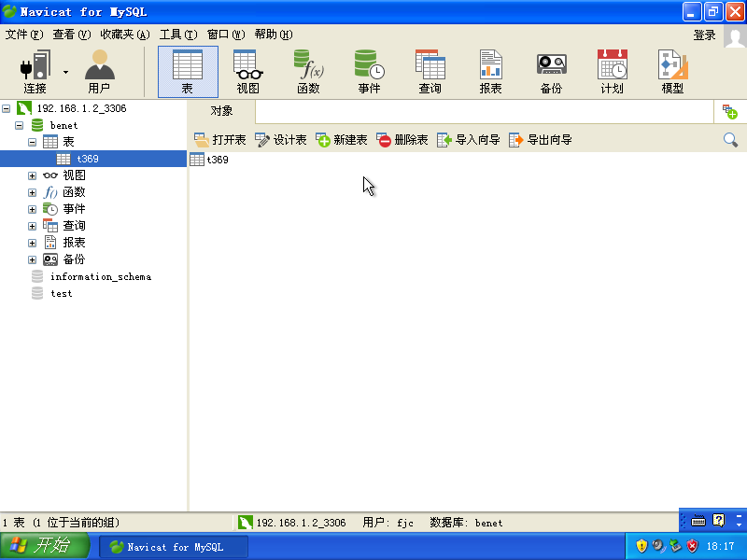747x560 pixels.
Task: Open the 工具(T) menu
Action: click(x=178, y=35)
